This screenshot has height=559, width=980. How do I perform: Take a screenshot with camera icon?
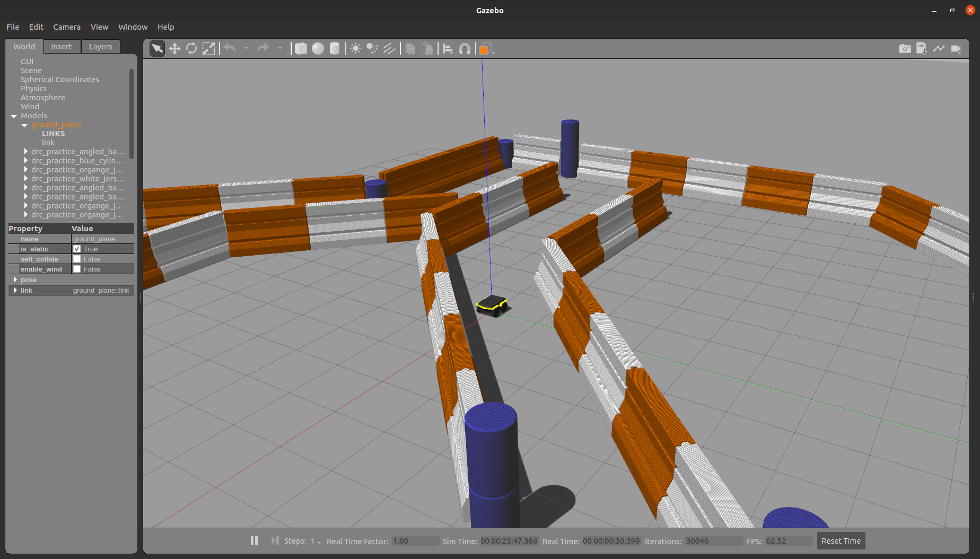pyautogui.click(x=905, y=49)
